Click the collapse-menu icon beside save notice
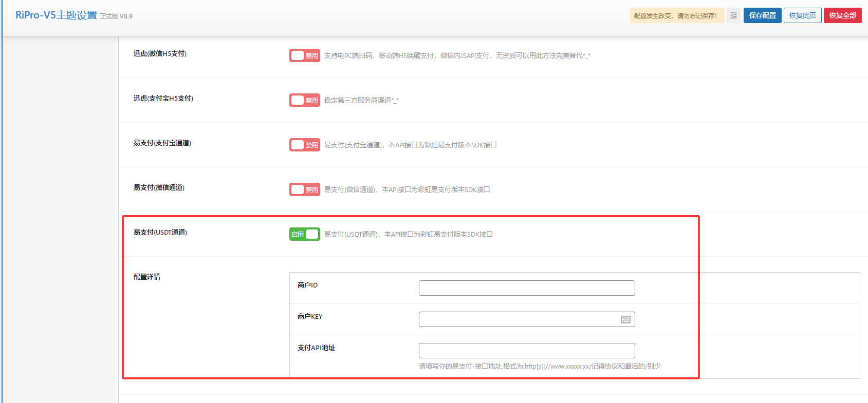Image resolution: width=868 pixels, height=403 pixels. pyautogui.click(x=733, y=15)
